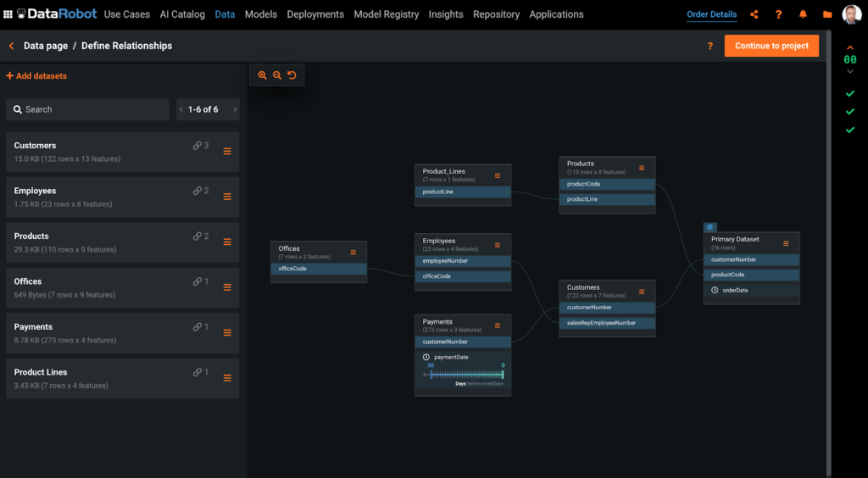Select officeCode key in Offices node
Image resolution: width=868 pixels, height=478 pixels.
click(319, 269)
